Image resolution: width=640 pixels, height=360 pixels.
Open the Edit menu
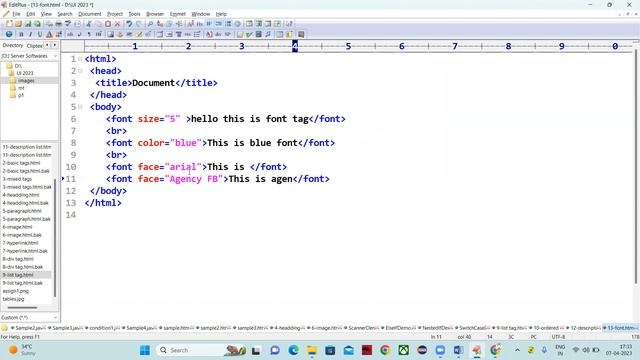(x=31, y=14)
